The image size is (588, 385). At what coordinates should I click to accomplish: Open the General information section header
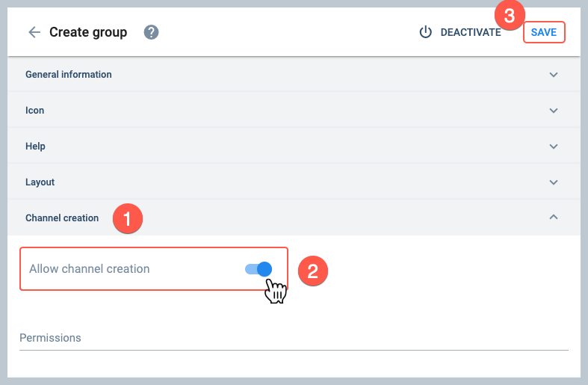coord(294,74)
